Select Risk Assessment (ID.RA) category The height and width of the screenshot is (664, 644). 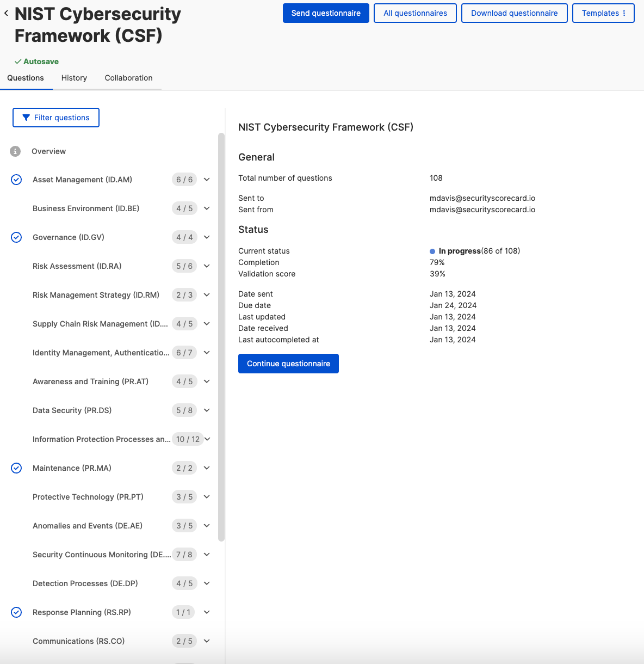[x=77, y=266]
